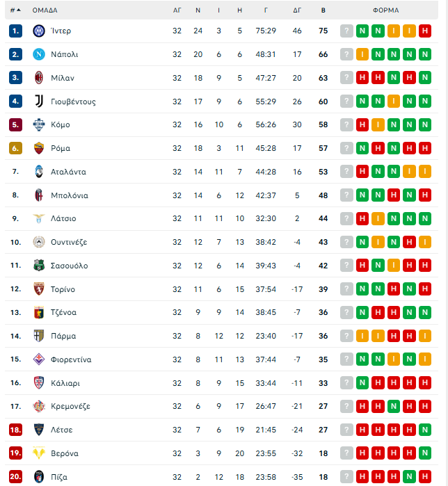Screen dimensions: 448x486
Task: Click Como's red H form badge
Action: click(x=362, y=124)
